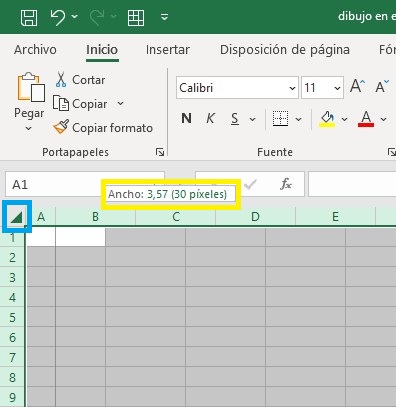Toggle italic K formatting
This screenshot has height=407, width=396.
[210, 118]
